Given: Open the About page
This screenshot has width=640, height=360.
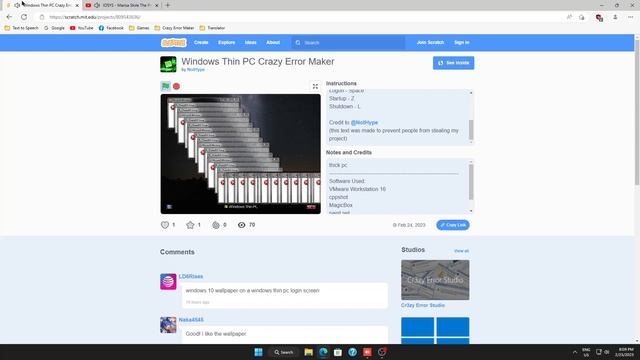Looking at the screenshot, I should (273, 42).
